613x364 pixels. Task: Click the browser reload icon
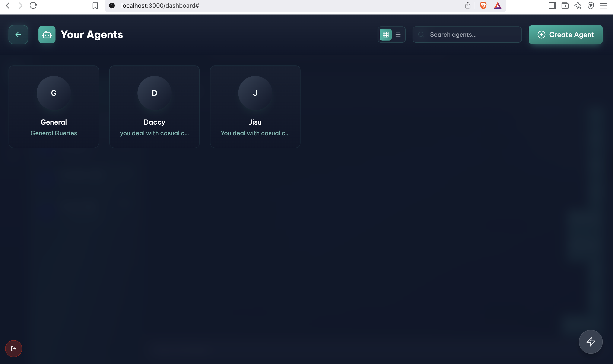click(33, 5)
